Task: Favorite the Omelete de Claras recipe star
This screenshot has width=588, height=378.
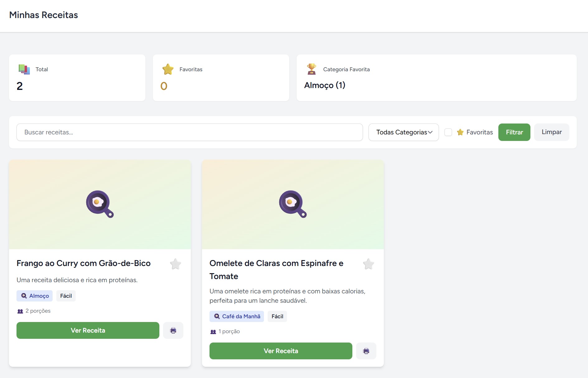Action: 369,264
